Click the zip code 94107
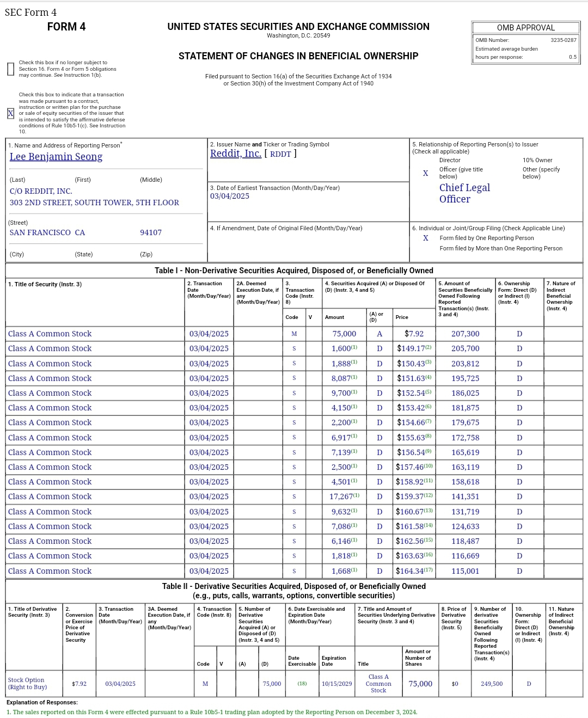Screen dimensions: 588x718 click(x=151, y=232)
